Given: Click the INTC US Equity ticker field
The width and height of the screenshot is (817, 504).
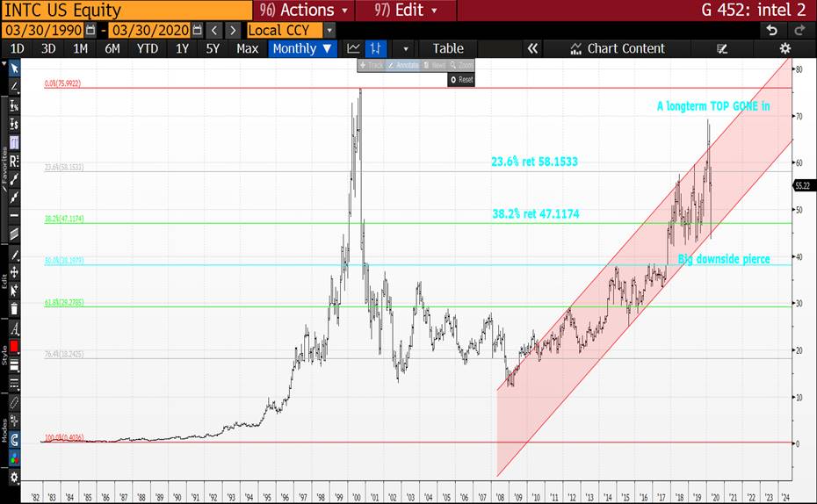Looking at the screenshot, I should (127, 10).
